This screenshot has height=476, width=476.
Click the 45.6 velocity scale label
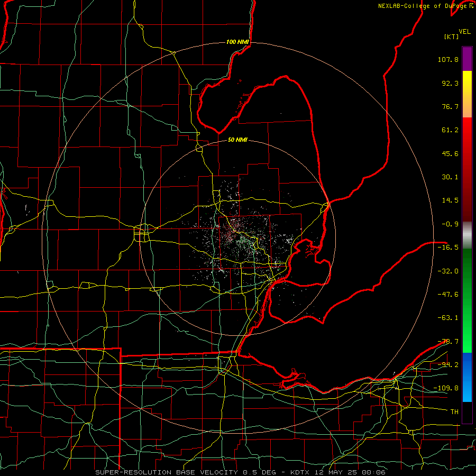[450, 153]
